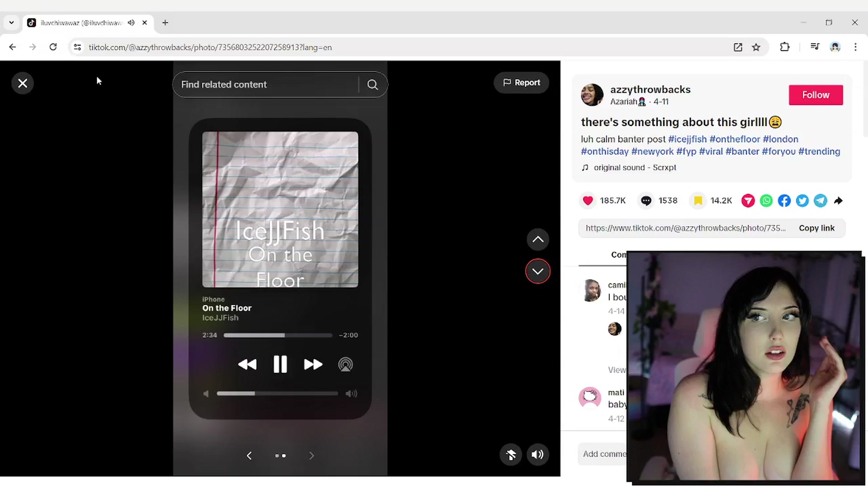Click the search magnifier icon
This screenshot has width=868, height=488.
[373, 84]
